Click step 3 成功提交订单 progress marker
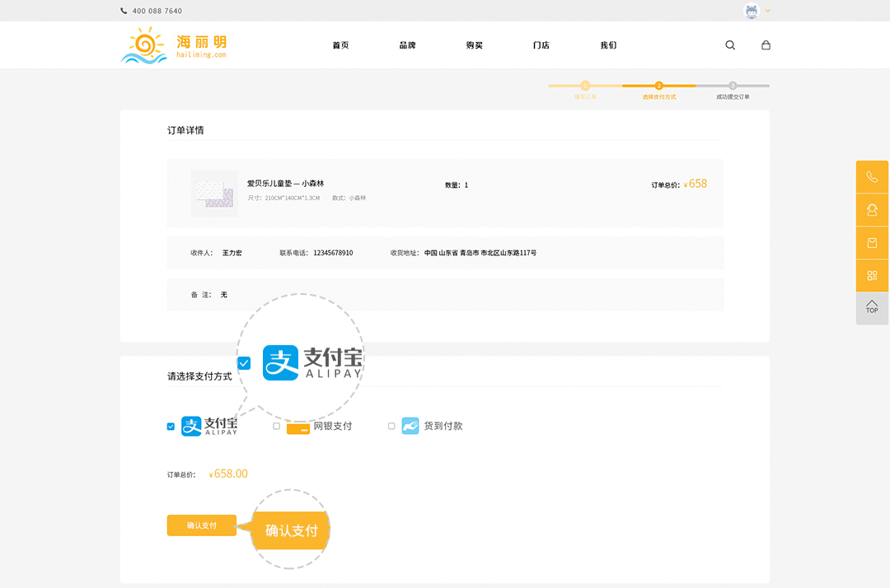The height and width of the screenshot is (588, 890). (x=733, y=86)
